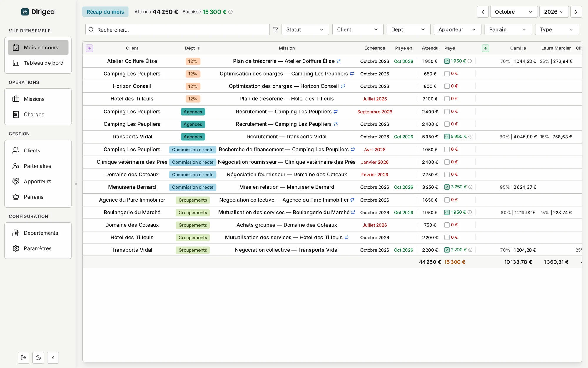Open Partenaires in sidebar
Image resolution: width=588 pixels, height=368 pixels.
pos(38,166)
